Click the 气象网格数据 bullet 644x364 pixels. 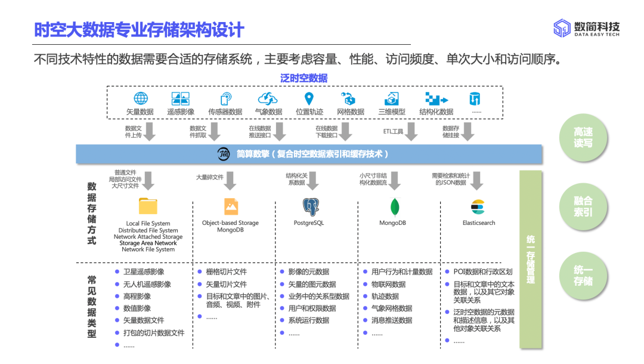click(x=391, y=308)
